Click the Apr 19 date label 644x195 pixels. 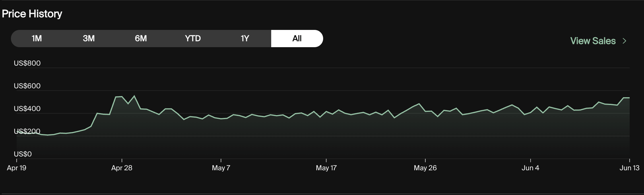point(17,168)
